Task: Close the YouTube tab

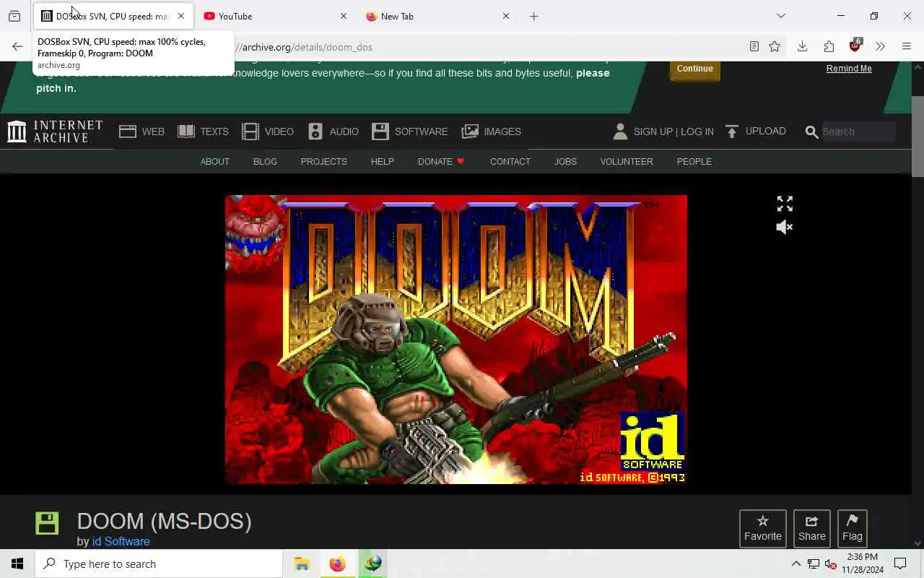Action: coord(344,16)
